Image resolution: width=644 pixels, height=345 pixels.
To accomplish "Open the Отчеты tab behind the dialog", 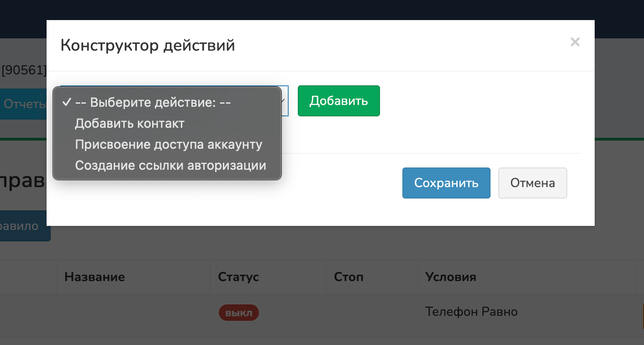I will click(x=24, y=104).
